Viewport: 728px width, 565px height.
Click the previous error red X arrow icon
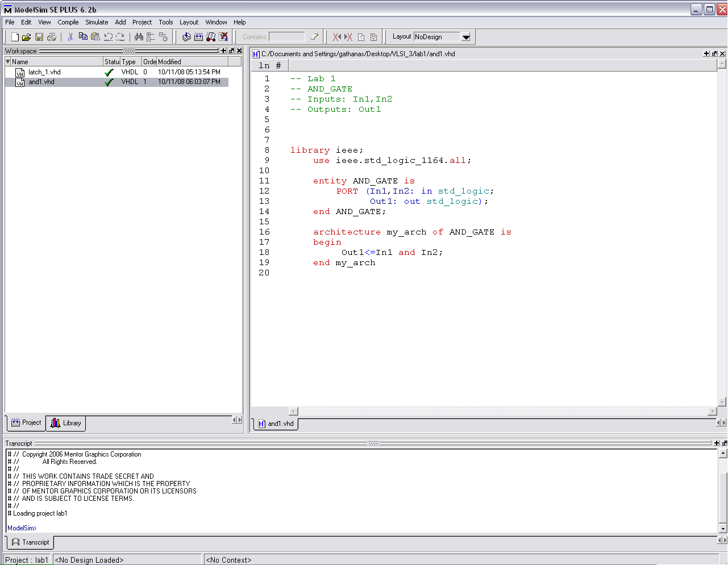click(x=337, y=37)
